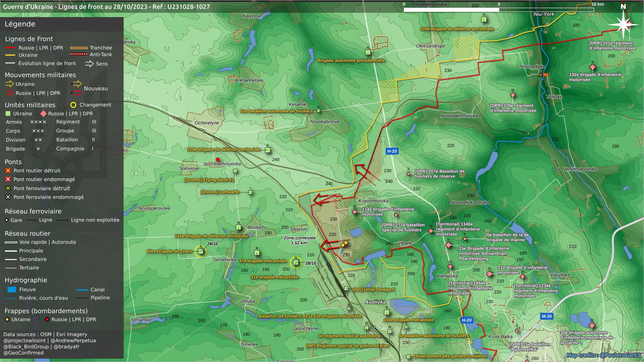Viewport: 644px width, 362px height.
Task: Click the yellow Changement circle in legend
Action: (73, 105)
